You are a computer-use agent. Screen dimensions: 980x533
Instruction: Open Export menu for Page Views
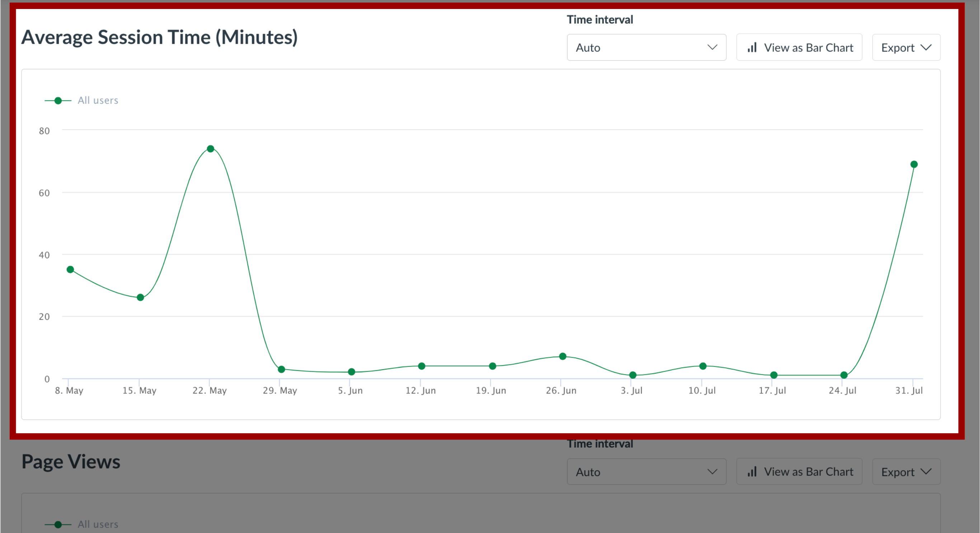click(906, 472)
